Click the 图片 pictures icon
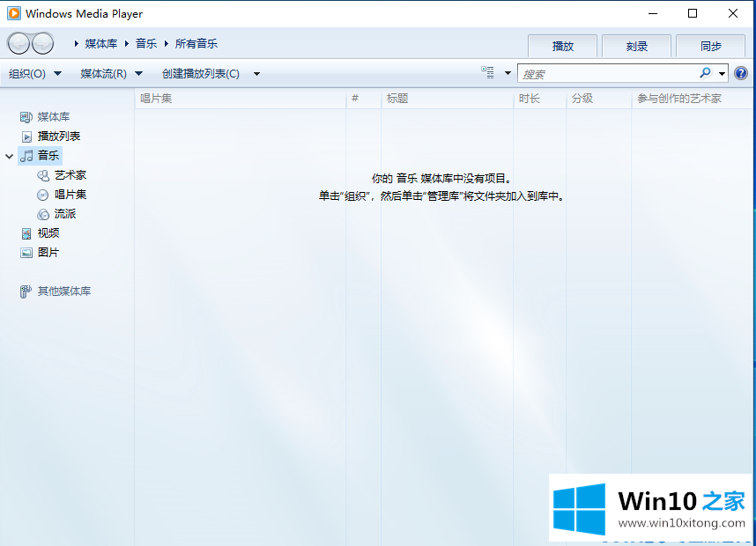 click(x=26, y=253)
